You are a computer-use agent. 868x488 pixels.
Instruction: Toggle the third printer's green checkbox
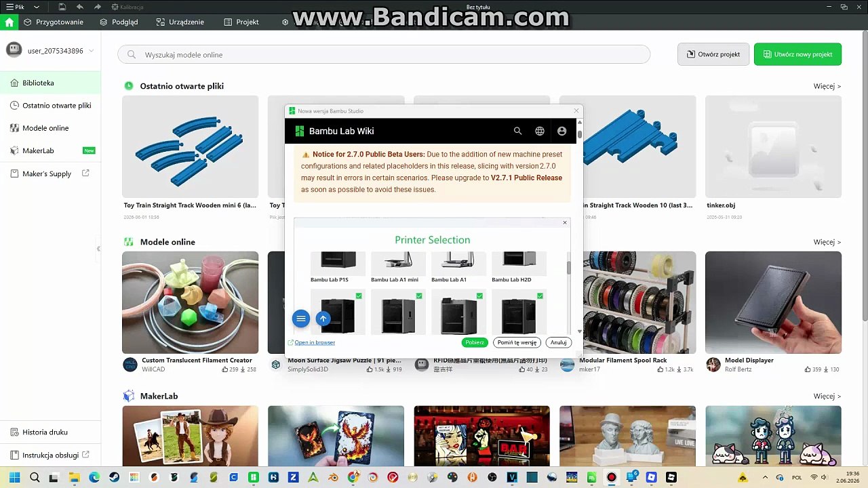point(479,296)
